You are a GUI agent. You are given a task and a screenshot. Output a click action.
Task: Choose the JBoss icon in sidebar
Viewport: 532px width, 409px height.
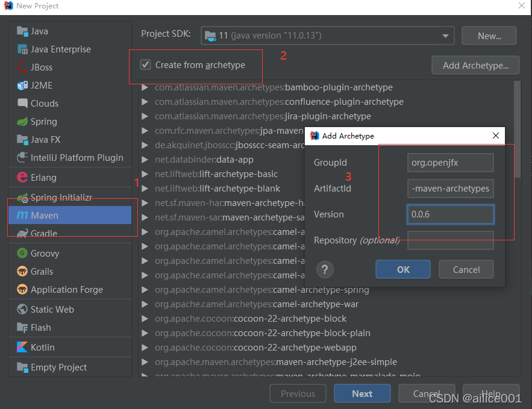(x=22, y=67)
